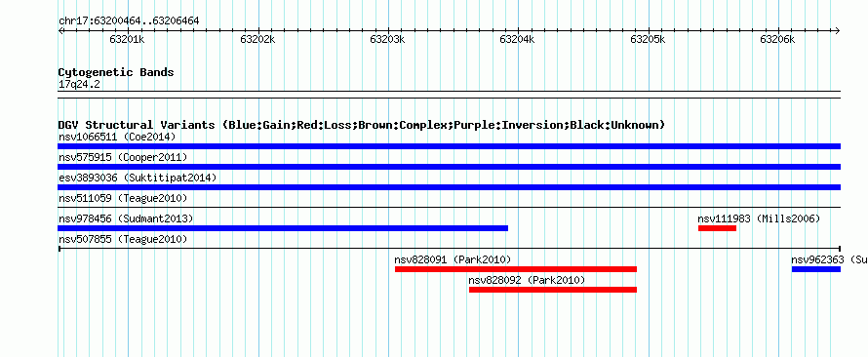Click the 63204k ruler tick label

point(518,40)
